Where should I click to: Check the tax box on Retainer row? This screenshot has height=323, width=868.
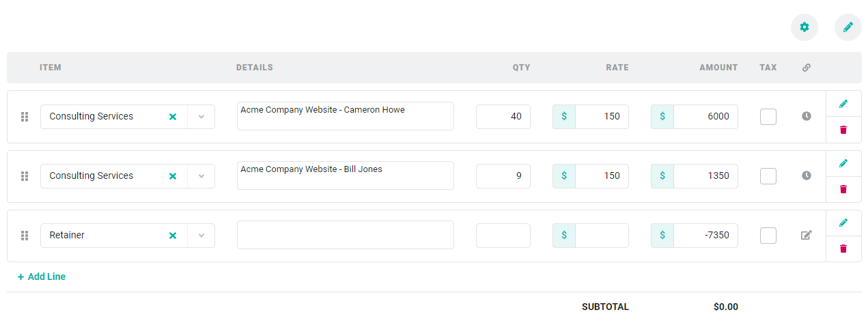pyautogui.click(x=768, y=236)
